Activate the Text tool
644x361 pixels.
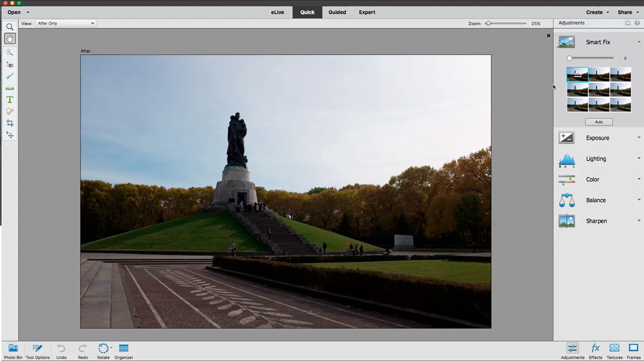9,99
